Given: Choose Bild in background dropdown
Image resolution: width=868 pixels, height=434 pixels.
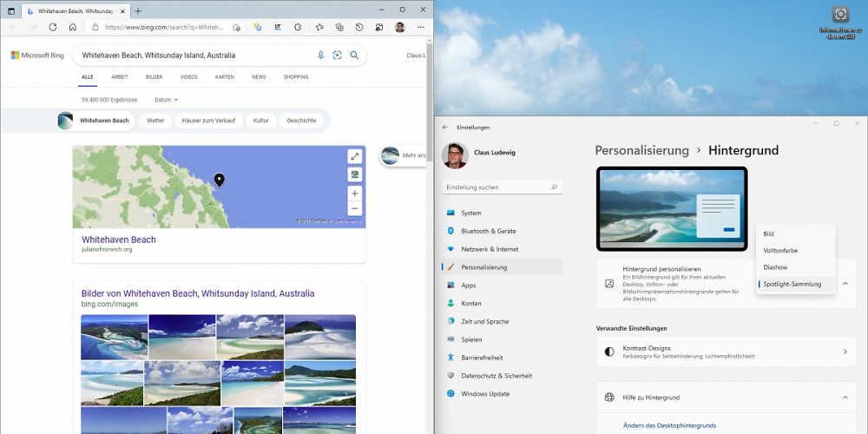Looking at the screenshot, I should click(x=795, y=234).
